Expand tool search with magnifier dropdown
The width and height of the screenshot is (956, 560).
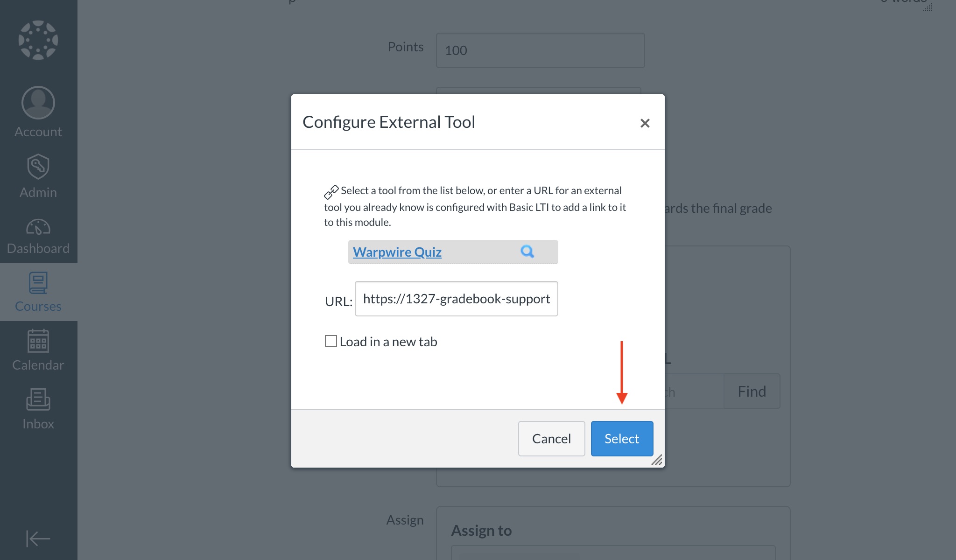pyautogui.click(x=527, y=252)
